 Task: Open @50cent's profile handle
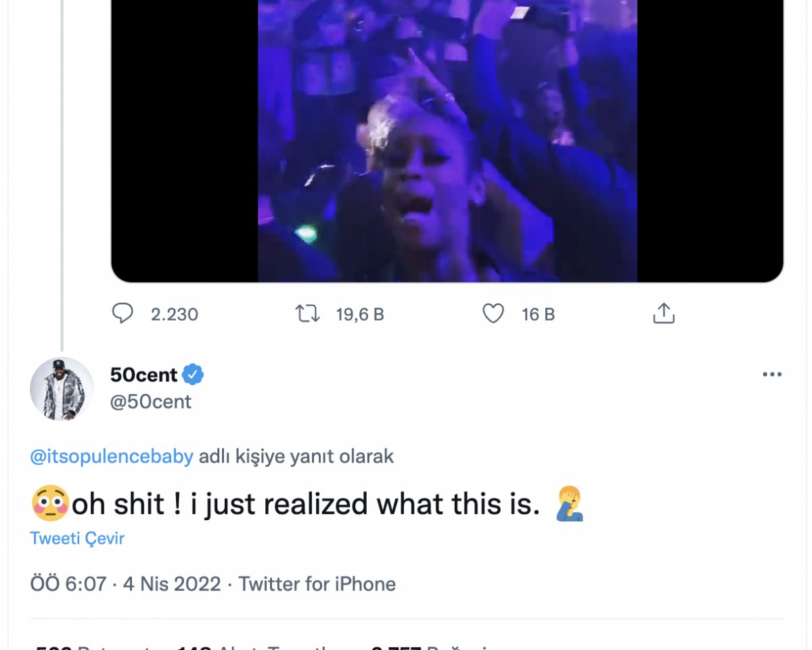coord(152,401)
